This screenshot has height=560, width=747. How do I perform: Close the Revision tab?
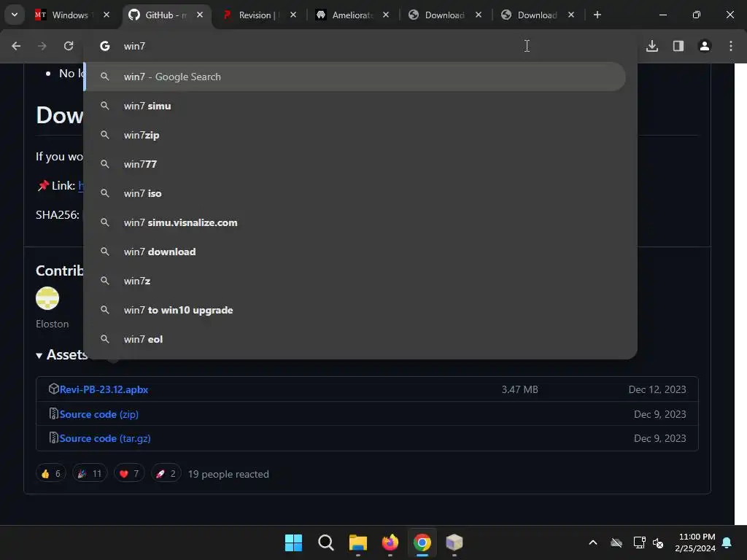coord(293,15)
